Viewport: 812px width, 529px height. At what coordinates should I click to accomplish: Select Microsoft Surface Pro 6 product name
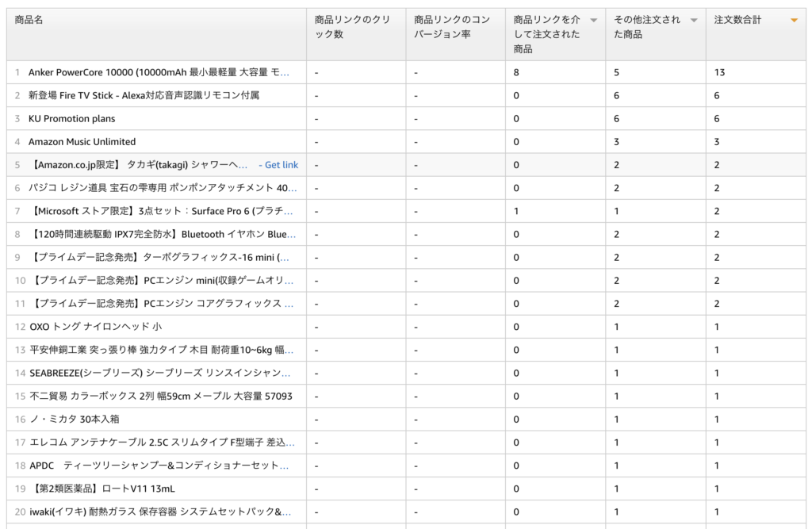click(162, 212)
